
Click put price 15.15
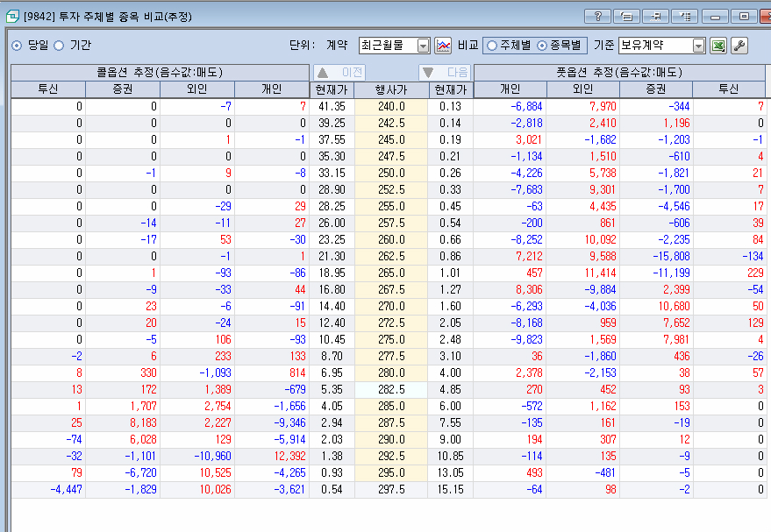(450, 490)
